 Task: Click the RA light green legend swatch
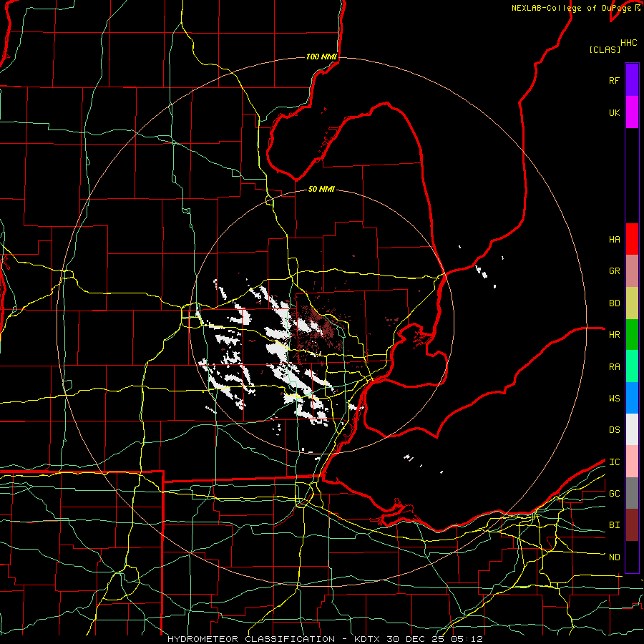[x=632, y=366]
